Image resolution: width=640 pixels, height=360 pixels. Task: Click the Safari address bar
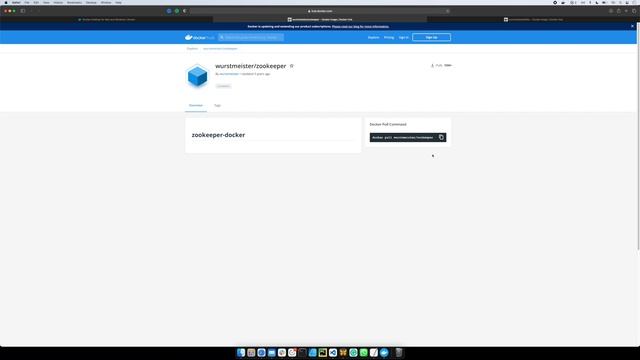point(320,11)
